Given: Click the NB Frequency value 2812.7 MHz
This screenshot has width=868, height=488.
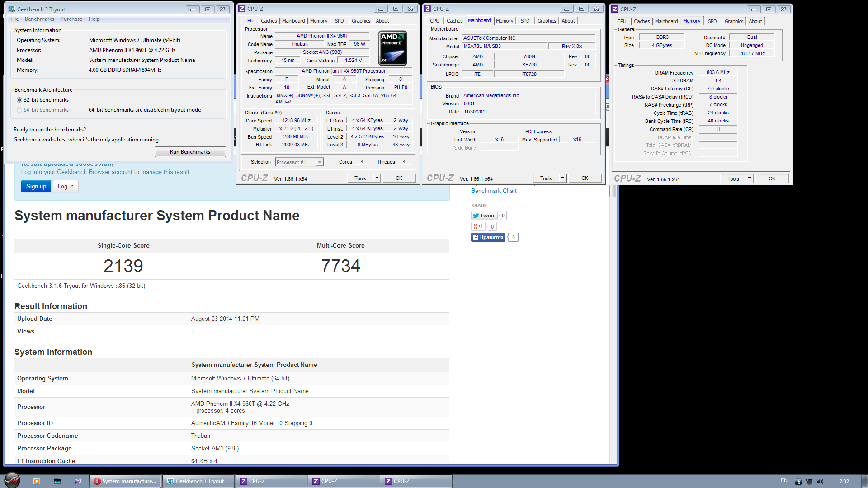Looking at the screenshot, I should pyautogui.click(x=752, y=53).
